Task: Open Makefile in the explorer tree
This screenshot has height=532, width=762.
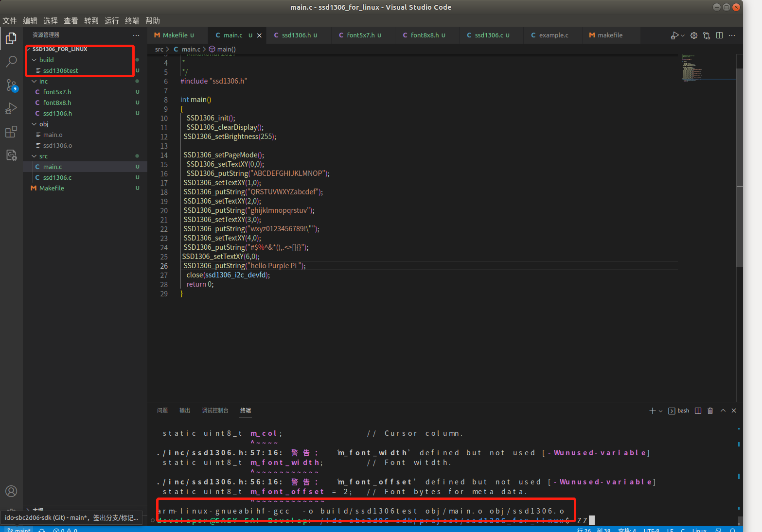Action: coord(85,188)
